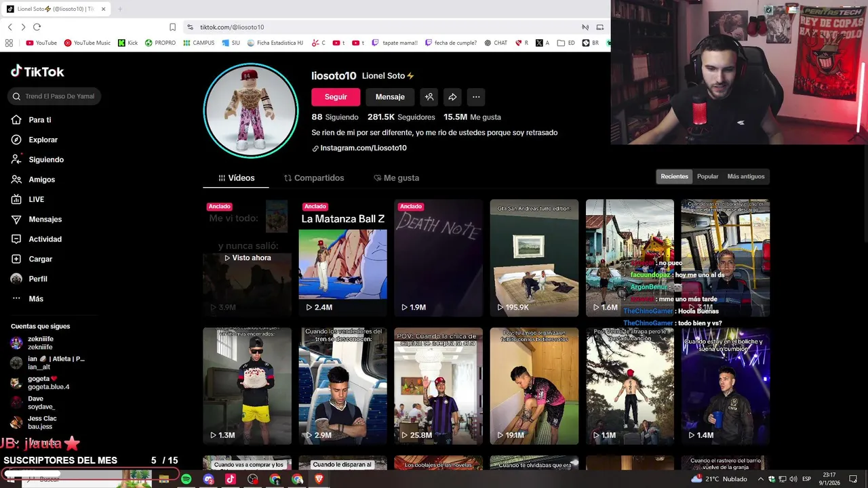The height and width of the screenshot is (488, 868).
Task: Open the Amigos section
Action: click(33, 180)
